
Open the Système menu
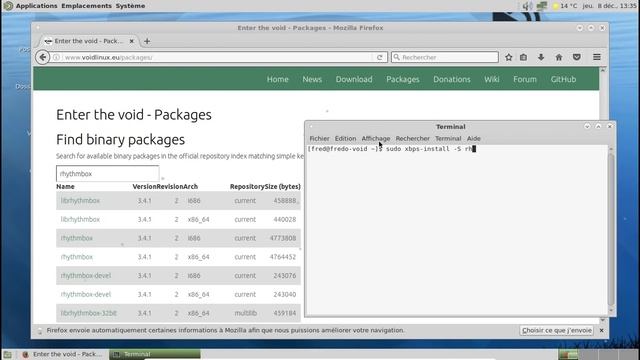[130, 6]
